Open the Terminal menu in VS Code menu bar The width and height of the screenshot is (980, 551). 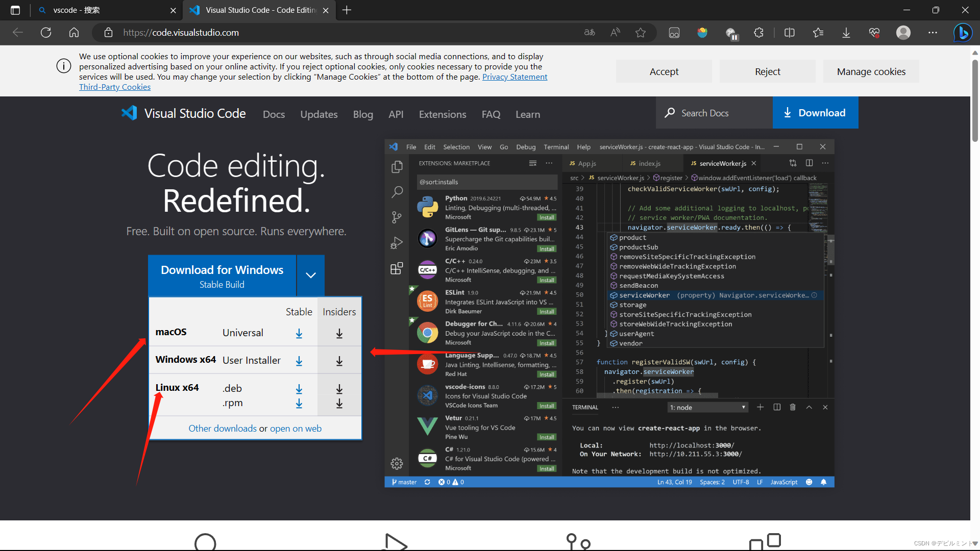[x=556, y=146]
